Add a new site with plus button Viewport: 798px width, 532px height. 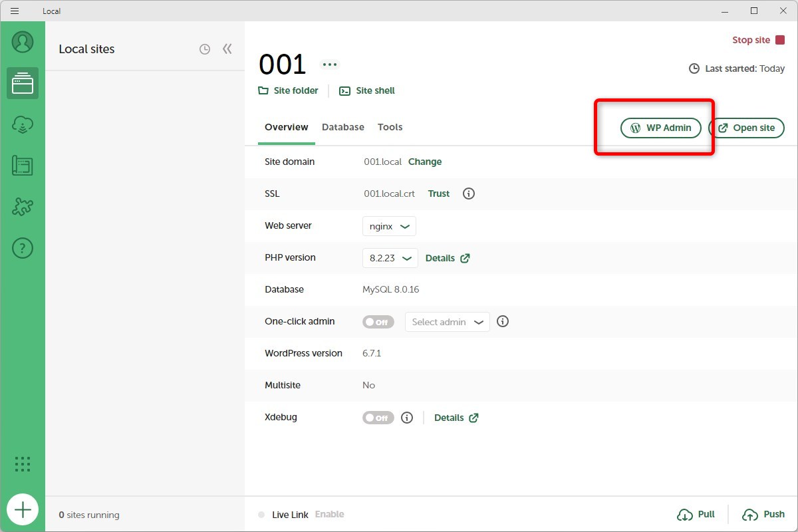tap(23, 510)
